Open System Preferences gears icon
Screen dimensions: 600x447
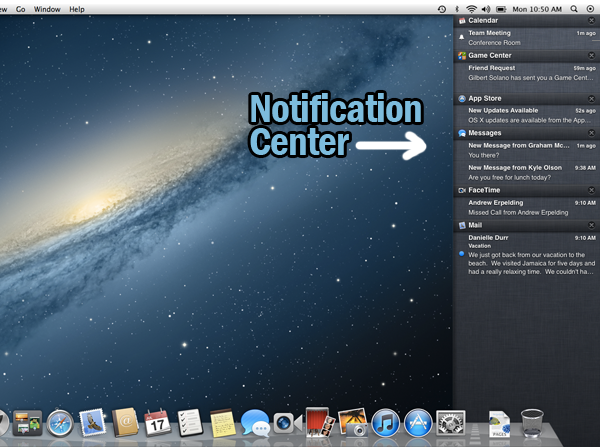point(451,423)
